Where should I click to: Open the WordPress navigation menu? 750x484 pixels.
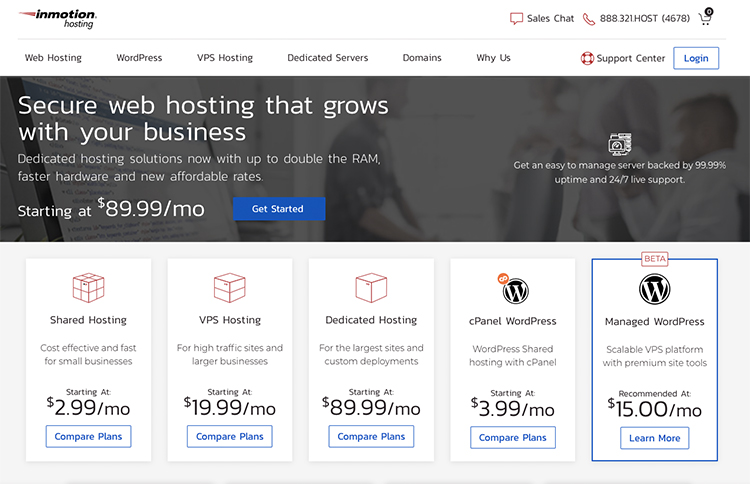click(139, 58)
